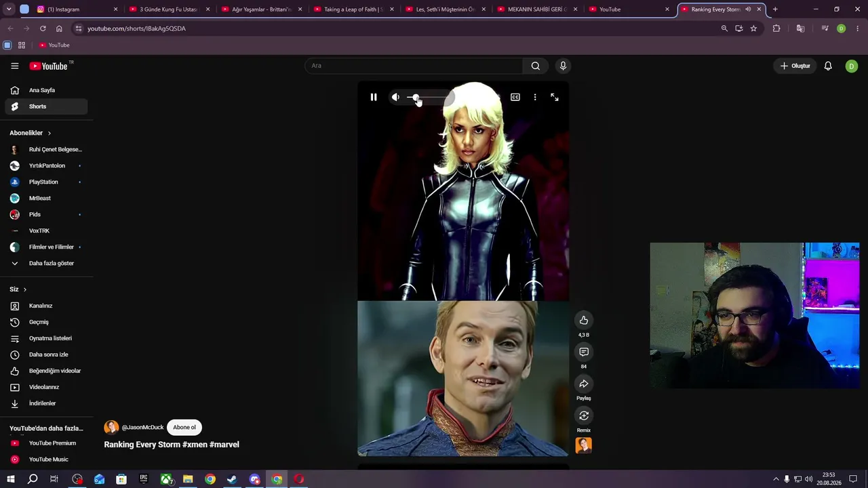This screenshot has height=488, width=868.
Task: Open the Filmler ve Filimler channel
Action: coord(46,247)
